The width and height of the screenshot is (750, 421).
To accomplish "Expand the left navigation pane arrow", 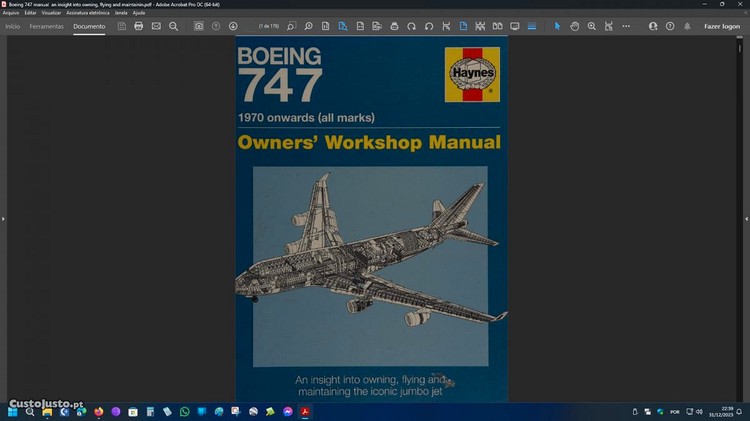I will tap(3, 218).
